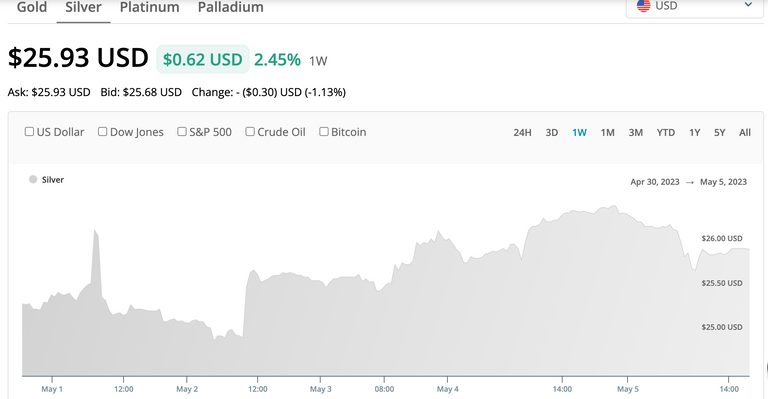
Task: Enable Bitcoin comparison checkbox
Action: (324, 132)
